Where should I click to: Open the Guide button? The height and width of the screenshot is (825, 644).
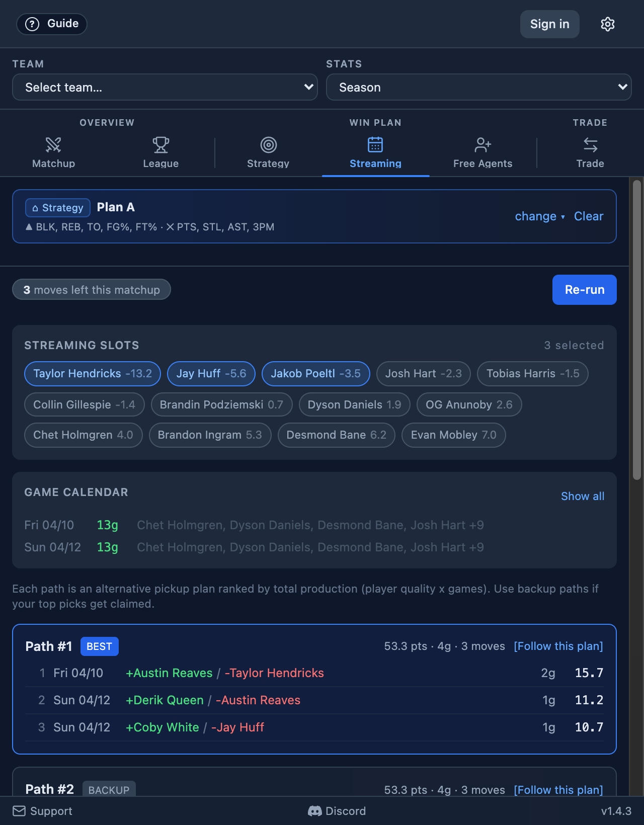point(52,24)
